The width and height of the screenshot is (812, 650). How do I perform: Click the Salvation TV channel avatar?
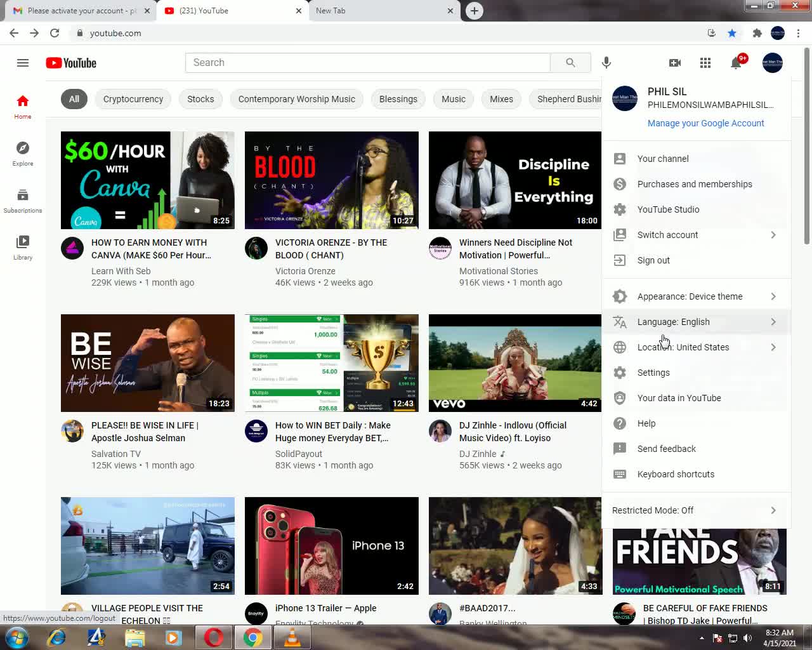(x=72, y=431)
